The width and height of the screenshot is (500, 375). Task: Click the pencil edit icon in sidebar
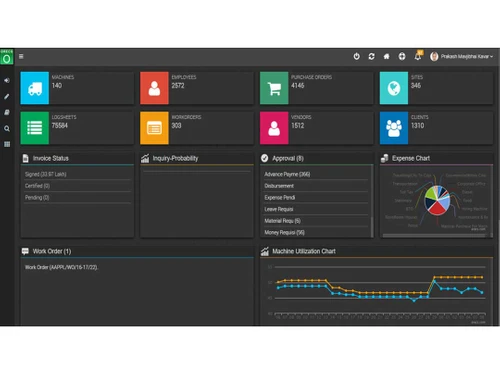point(7,96)
